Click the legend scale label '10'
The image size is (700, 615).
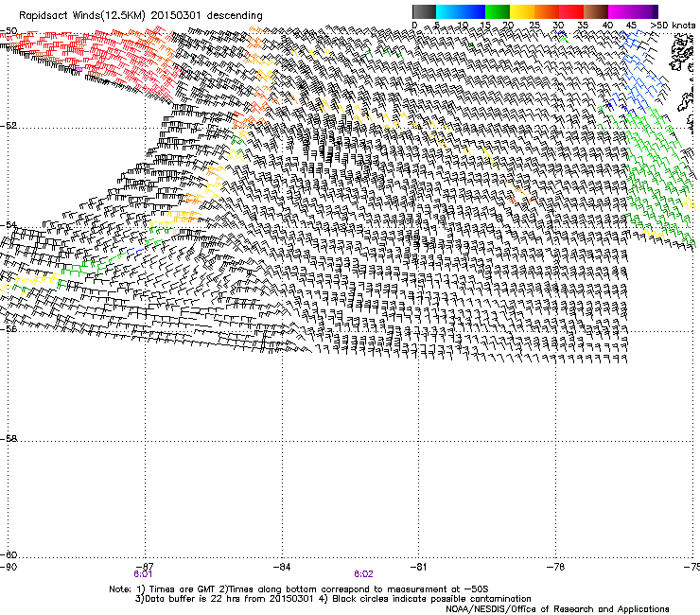coord(463,25)
